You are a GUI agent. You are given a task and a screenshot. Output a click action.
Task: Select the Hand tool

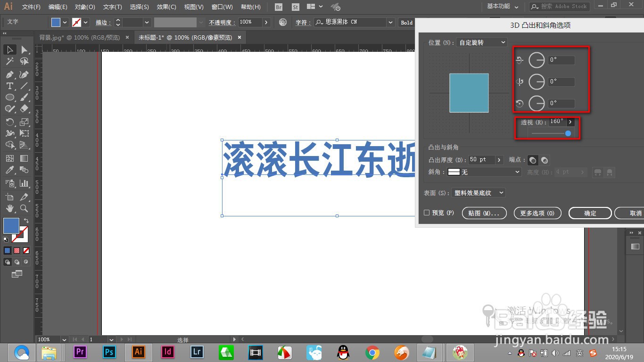(9, 208)
